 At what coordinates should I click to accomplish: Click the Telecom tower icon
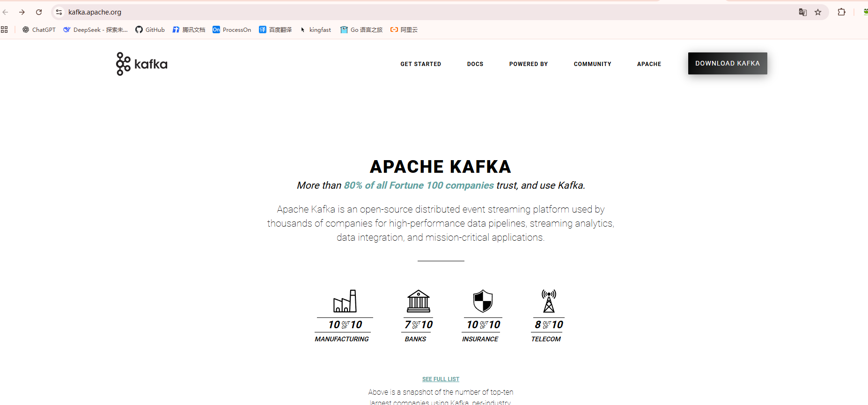[x=549, y=301]
